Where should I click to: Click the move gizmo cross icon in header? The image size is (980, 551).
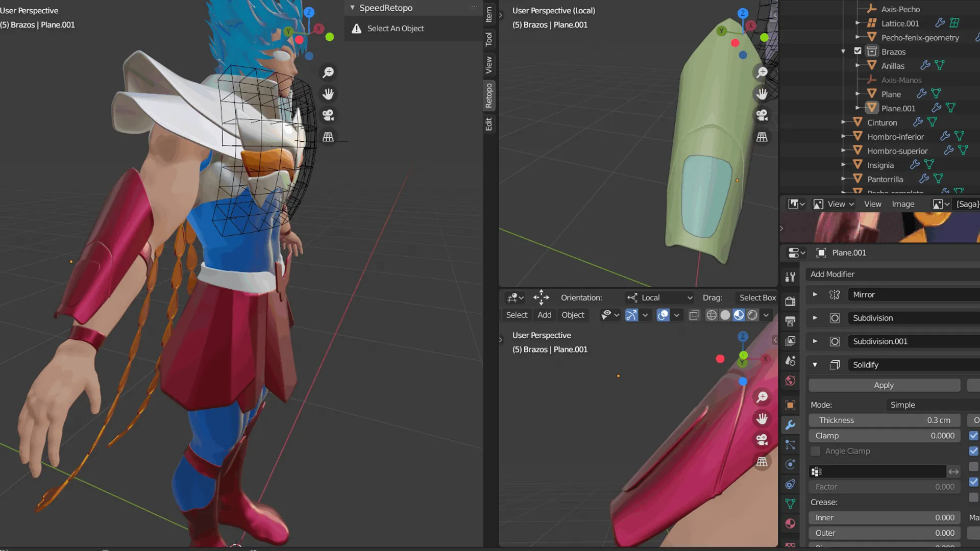click(541, 297)
